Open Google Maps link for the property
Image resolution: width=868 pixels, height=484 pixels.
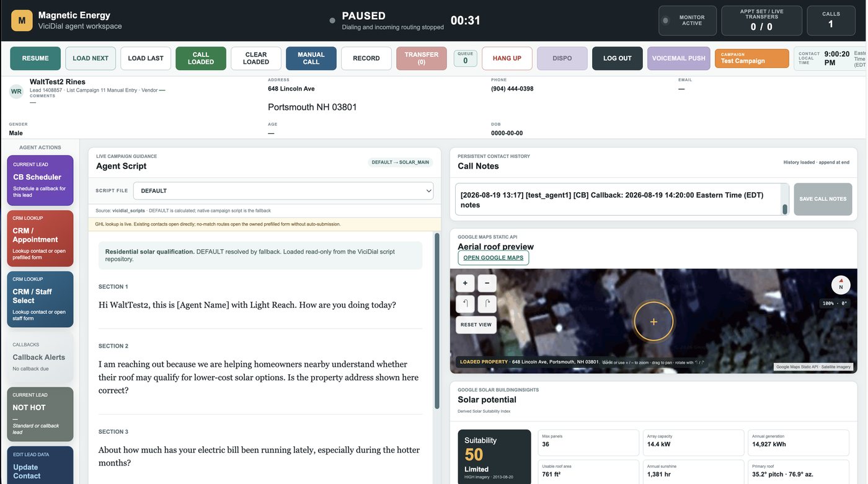(x=494, y=258)
